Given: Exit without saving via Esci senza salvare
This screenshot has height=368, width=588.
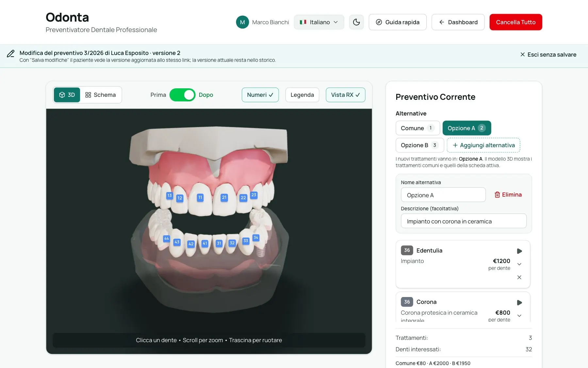Looking at the screenshot, I should pos(548,55).
